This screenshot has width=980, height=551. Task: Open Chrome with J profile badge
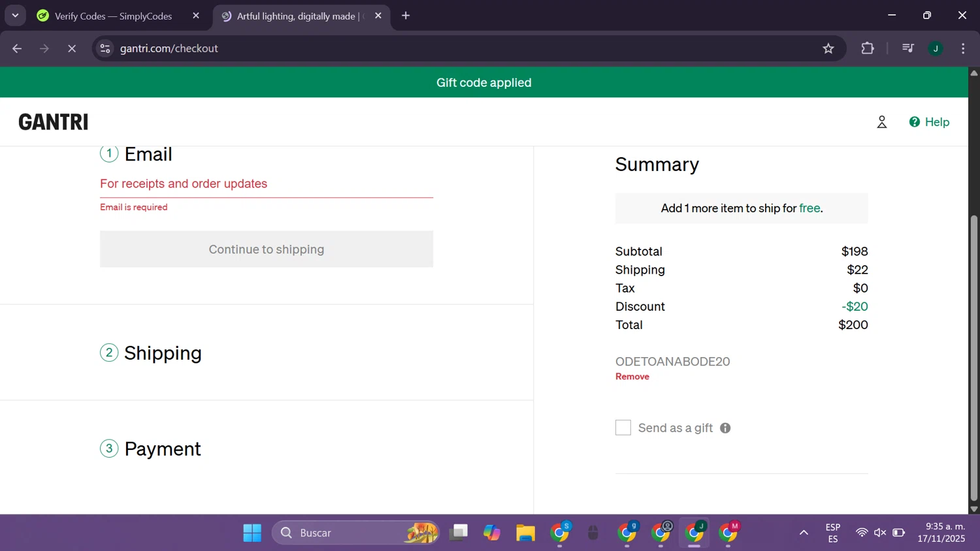click(x=695, y=533)
